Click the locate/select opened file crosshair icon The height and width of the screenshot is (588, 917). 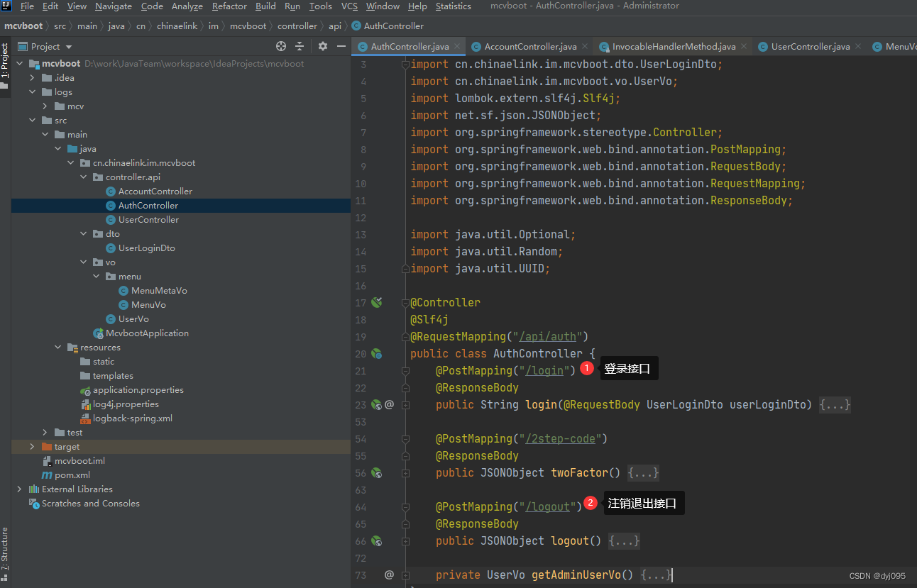coord(281,46)
